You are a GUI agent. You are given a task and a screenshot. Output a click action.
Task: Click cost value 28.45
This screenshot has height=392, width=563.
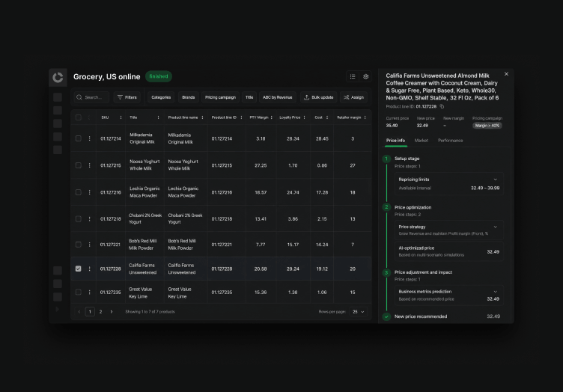[x=322, y=138]
